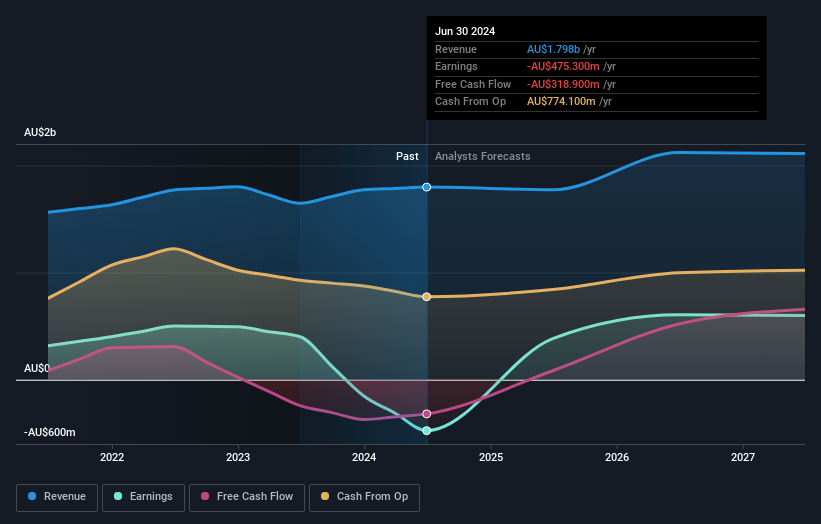Image resolution: width=821 pixels, height=524 pixels.
Task: Toggle the Free Cash Flow legend series
Action: (x=247, y=497)
